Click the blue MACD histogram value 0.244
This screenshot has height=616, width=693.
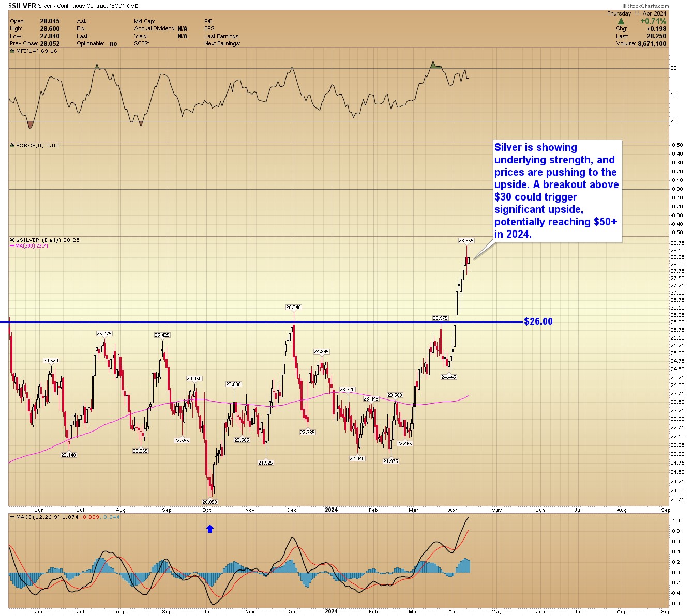click(112, 517)
